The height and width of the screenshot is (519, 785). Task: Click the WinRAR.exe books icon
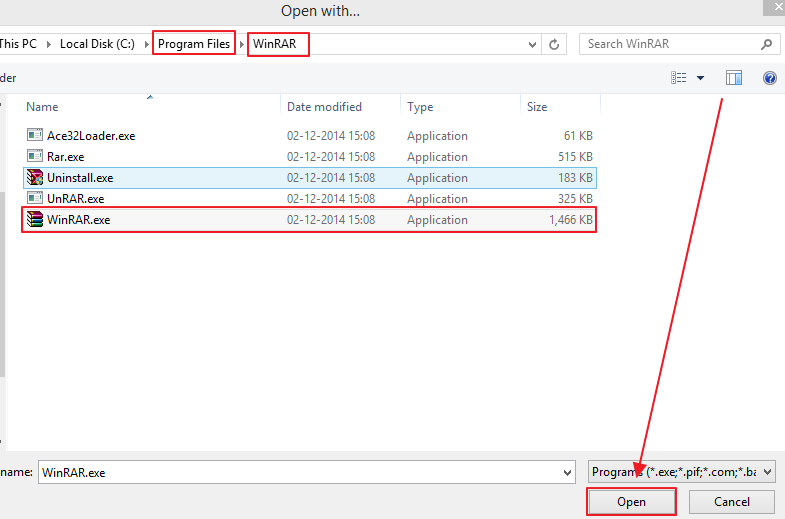(x=35, y=219)
